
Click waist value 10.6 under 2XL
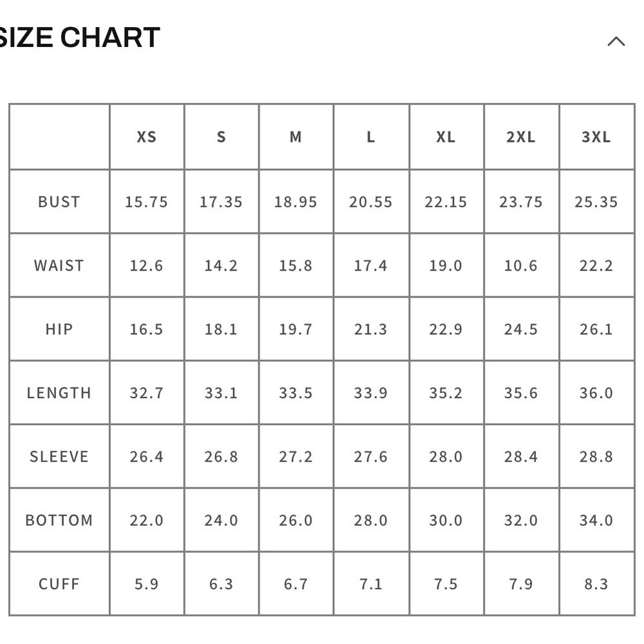[x=521, y=265]
